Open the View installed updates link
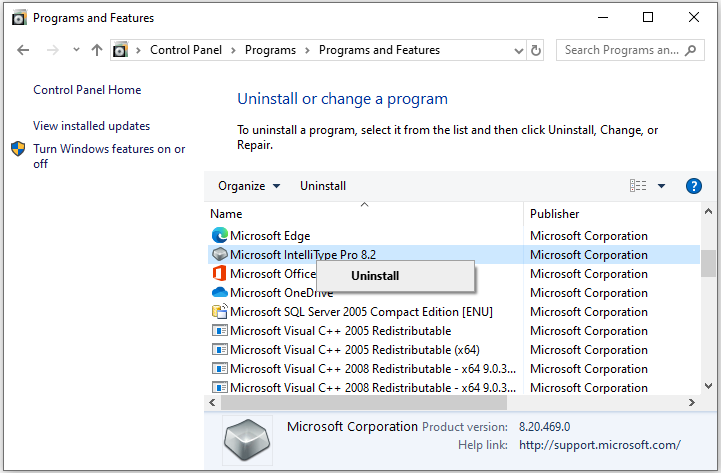 pos(92,126)
